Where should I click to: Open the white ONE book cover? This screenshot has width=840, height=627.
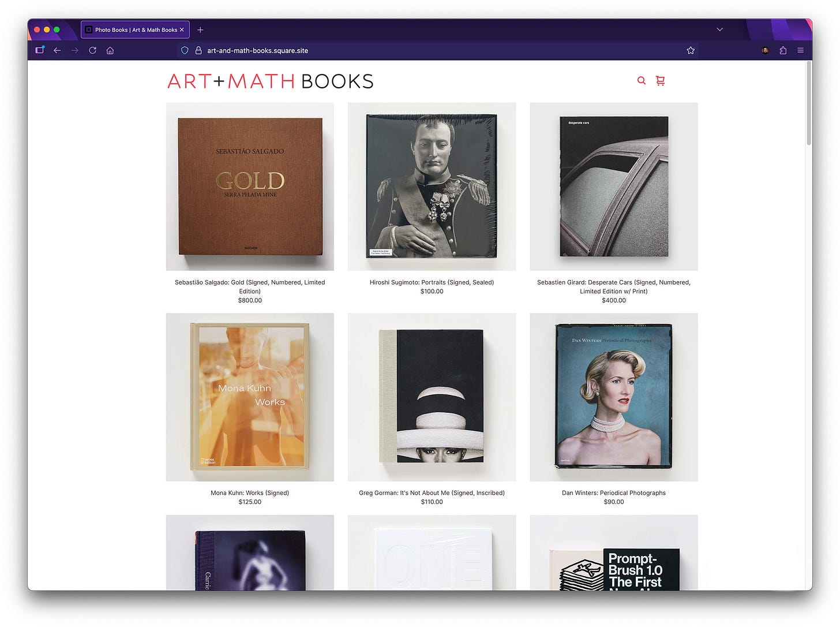pyautogui.click(x=432, y=553)
